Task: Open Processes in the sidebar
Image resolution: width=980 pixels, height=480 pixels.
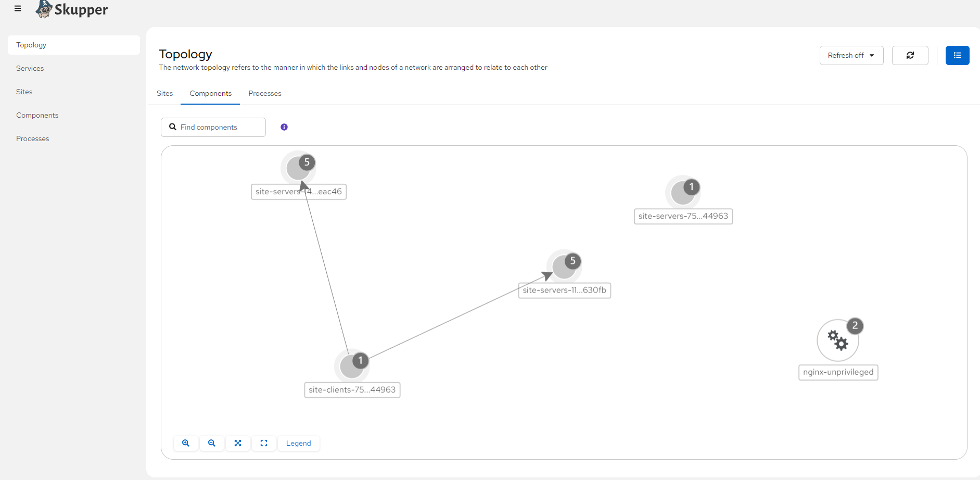Action: (74, 138)
